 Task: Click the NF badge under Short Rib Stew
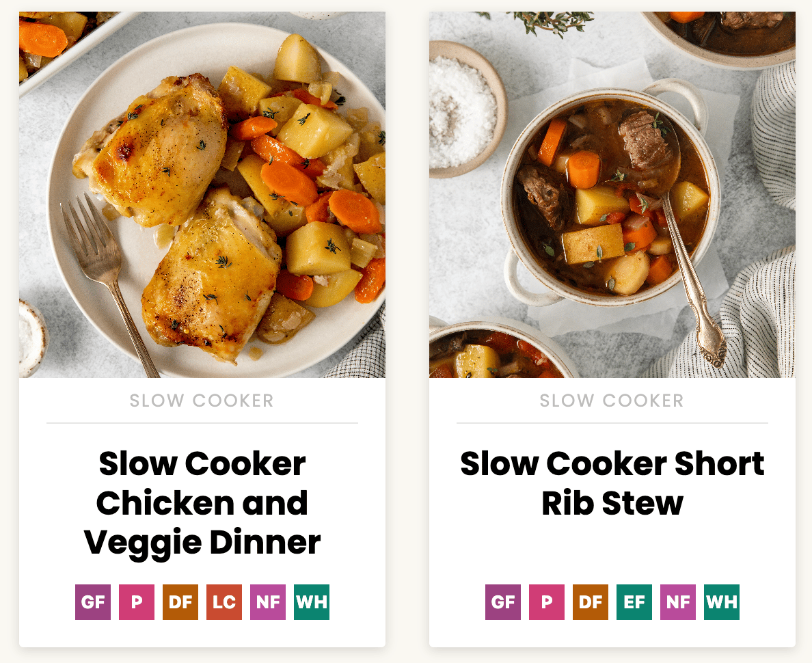click(x=678, y=602)
